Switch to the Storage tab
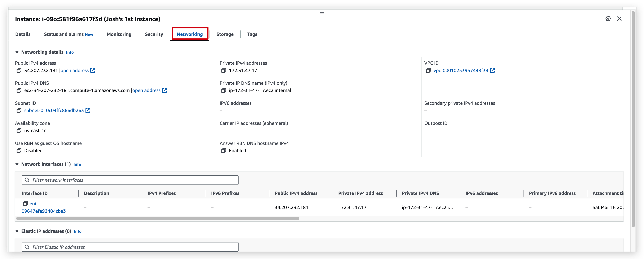Viewport: 644px width, 259px height. 225,34
